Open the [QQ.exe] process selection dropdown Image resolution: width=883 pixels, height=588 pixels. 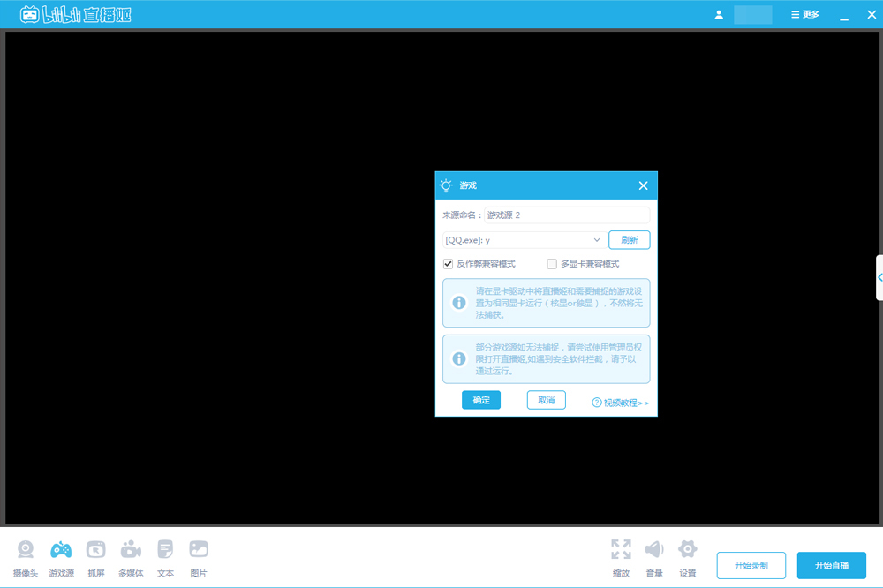tap(521, 239)
